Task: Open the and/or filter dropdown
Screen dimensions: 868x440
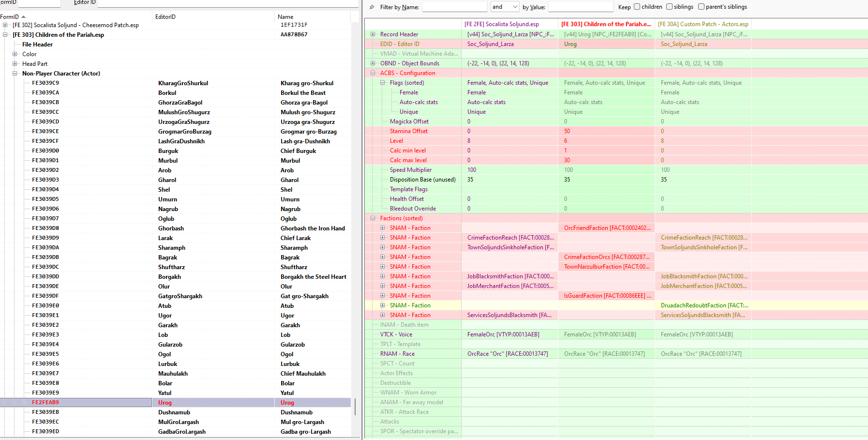Action: click(505, 7)
